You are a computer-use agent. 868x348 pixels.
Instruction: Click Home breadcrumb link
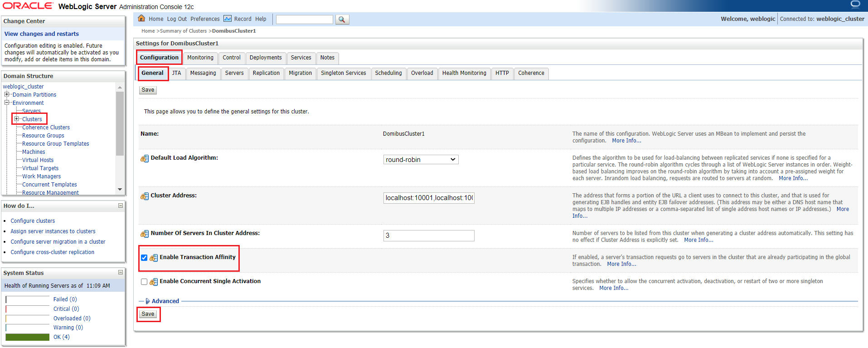pyautogui.click(x=148, y=31)
